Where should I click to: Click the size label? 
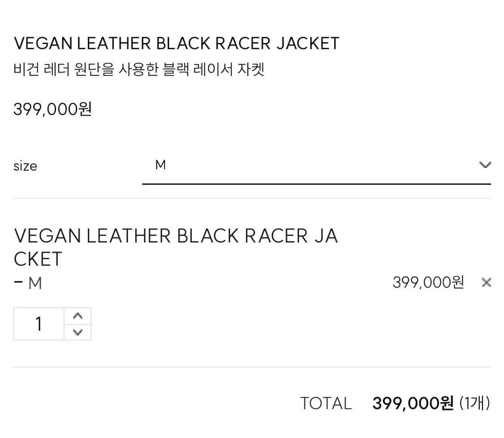[25, 166]
